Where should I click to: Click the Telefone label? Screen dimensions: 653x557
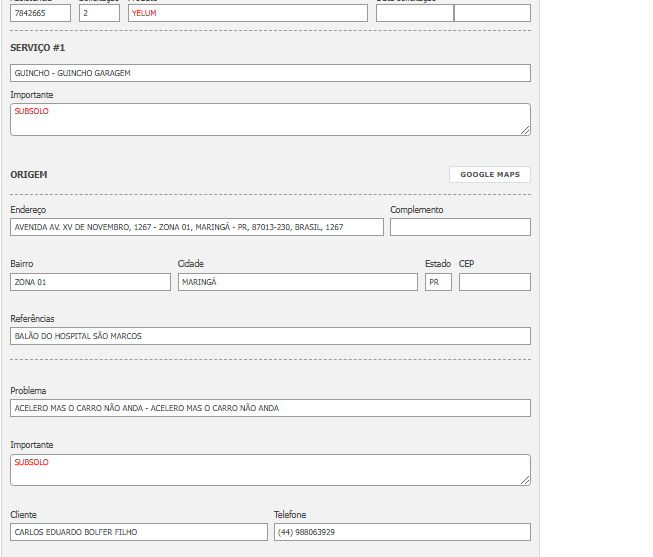tap(290, 515)
